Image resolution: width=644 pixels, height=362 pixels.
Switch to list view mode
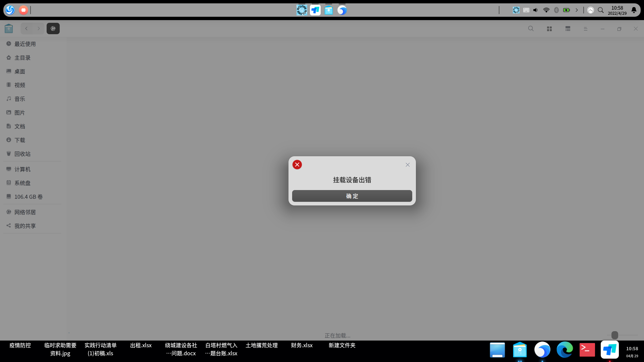click(568, 28)
